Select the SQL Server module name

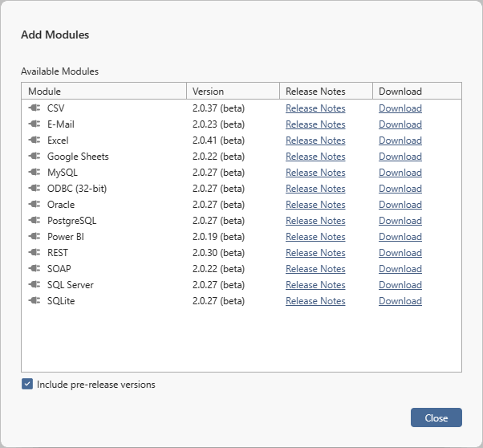coord(71,284)
